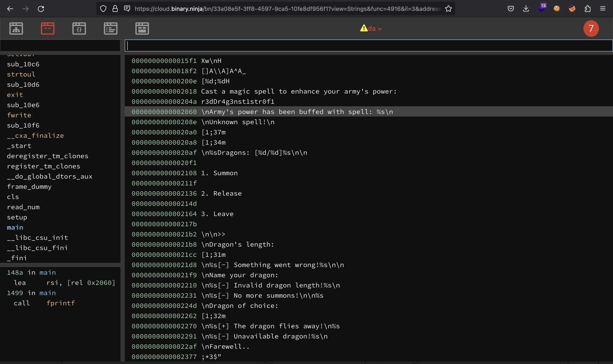613x364 pixels.
Task: Open the red 7 notification badge
Action: (591, 28)
